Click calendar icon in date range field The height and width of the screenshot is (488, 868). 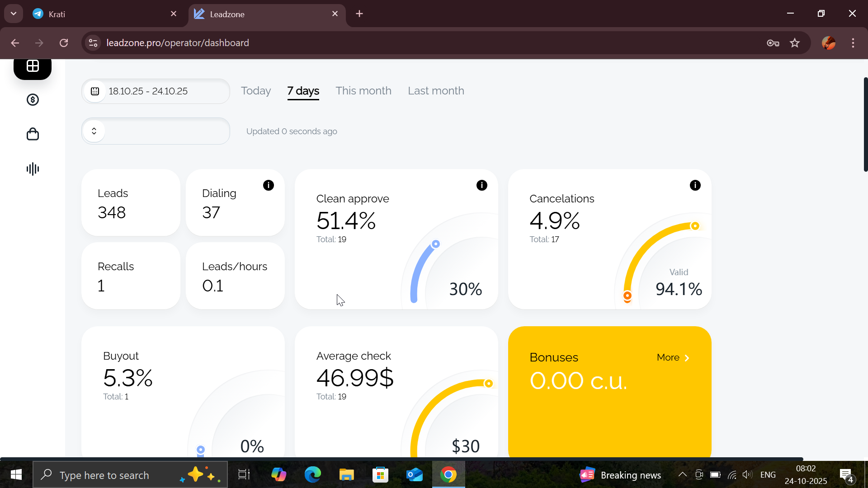pyautogui.click(x=95, y=91)
